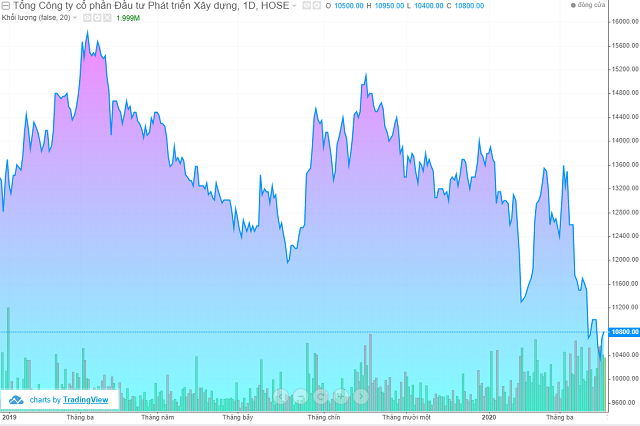This screenshot has height=426, width=640.
Task: Collapse the legend using the top-left box icon
Action: (x=6, y=6)
